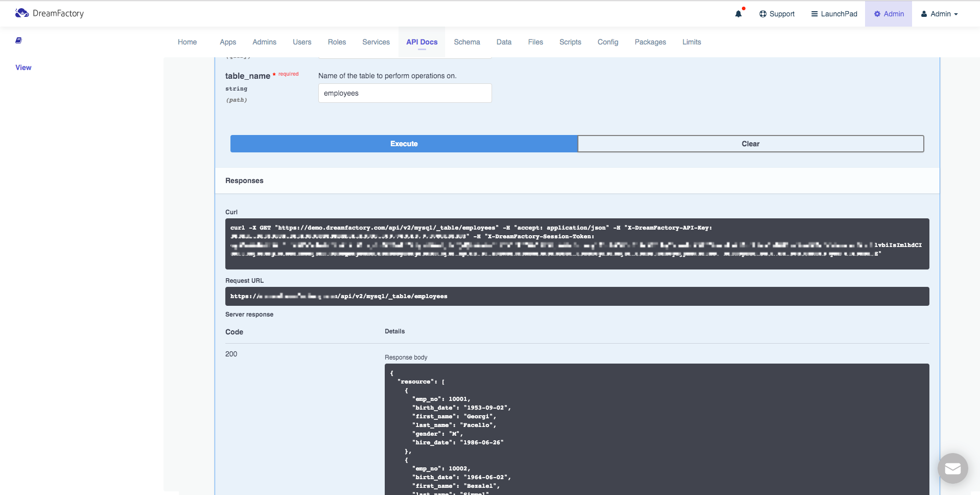Viewport: 980px width, 495px height.
Task: Click the Support lifebuoy icon
Action: pos(763,14)
